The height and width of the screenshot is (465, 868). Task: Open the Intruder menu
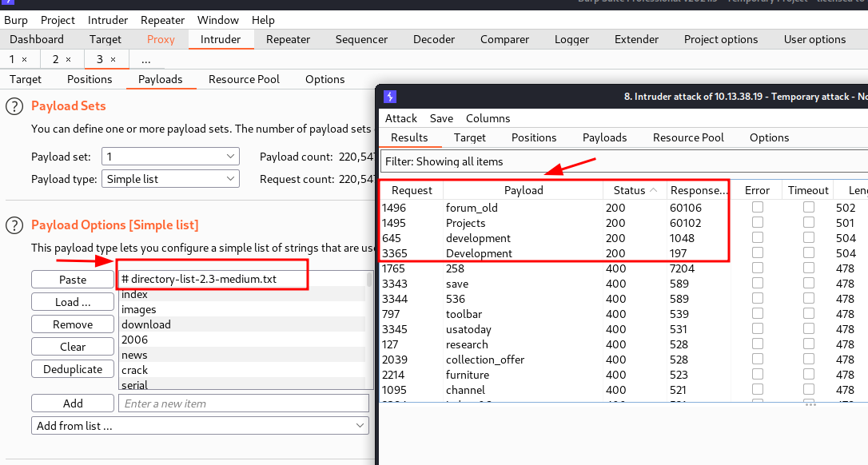click(107, 21)
